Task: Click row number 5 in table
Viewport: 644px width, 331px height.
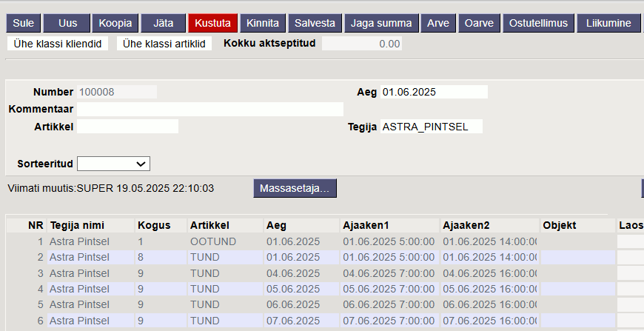Action: point(40,305)
